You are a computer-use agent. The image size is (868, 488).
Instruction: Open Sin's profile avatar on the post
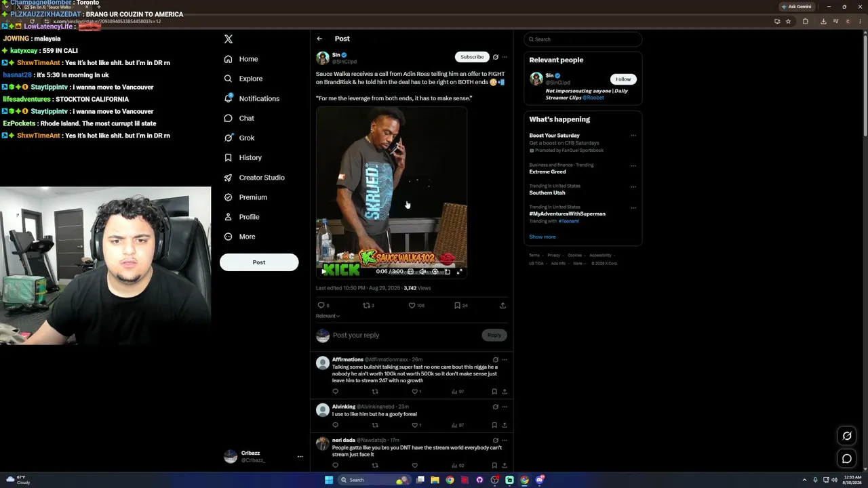323,58
